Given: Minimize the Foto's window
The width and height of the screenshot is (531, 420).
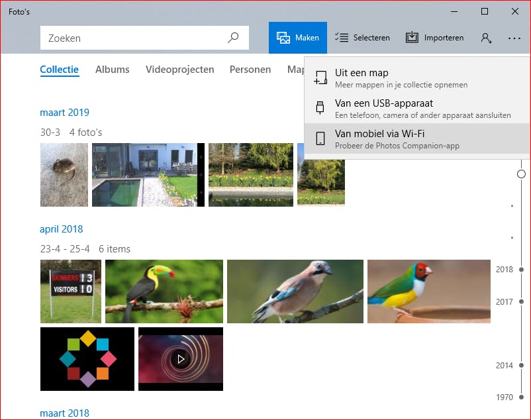Looking at the screenshot, I should tap(454, 11).
